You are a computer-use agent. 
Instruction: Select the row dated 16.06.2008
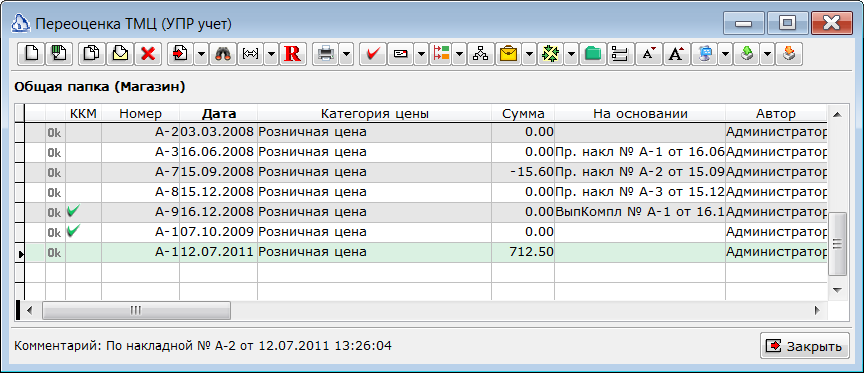(x=426, y=152)
